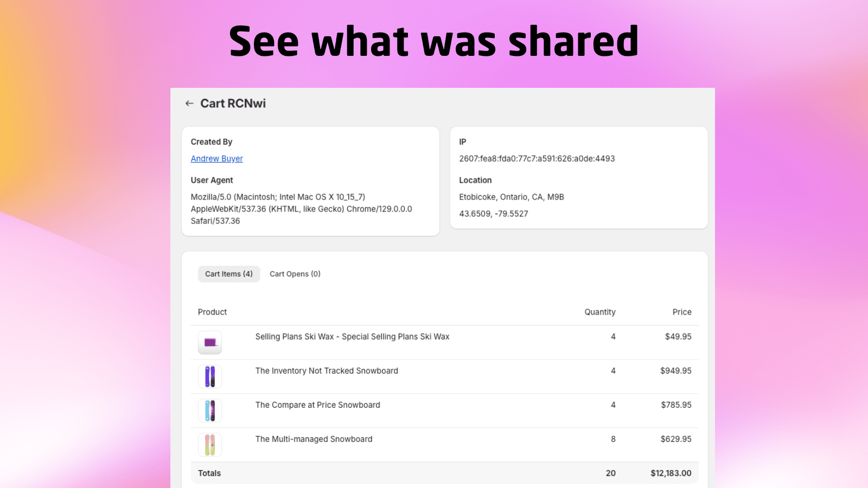
Task: Click the Inventory Not Tracked Snowboard thumbnail
Action: click(x=210, y=377)
